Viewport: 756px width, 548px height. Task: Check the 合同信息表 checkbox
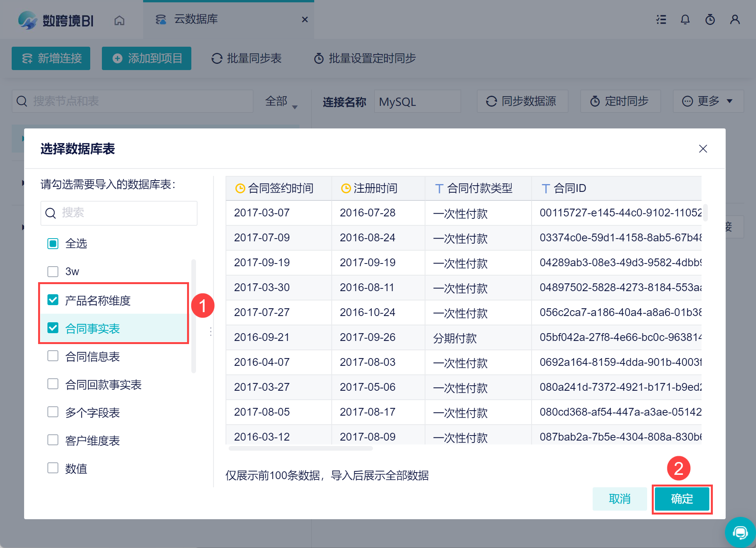point(53,356)
